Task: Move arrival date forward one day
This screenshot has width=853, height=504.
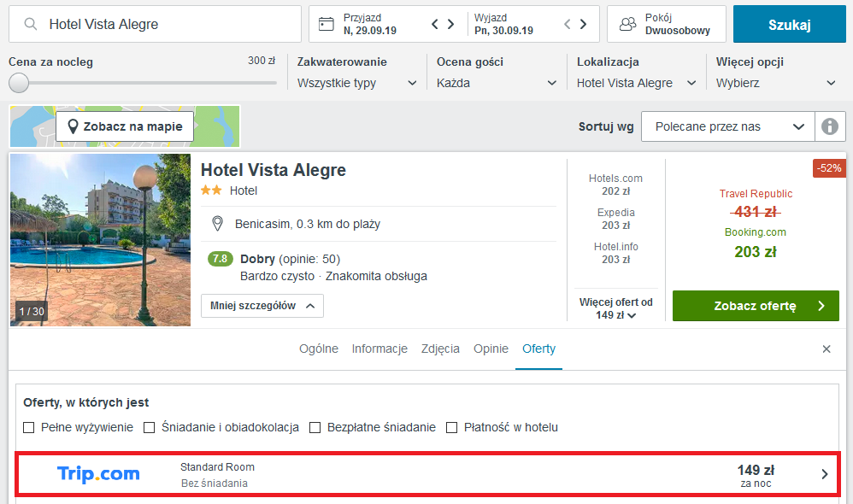Action: point(450,24)
